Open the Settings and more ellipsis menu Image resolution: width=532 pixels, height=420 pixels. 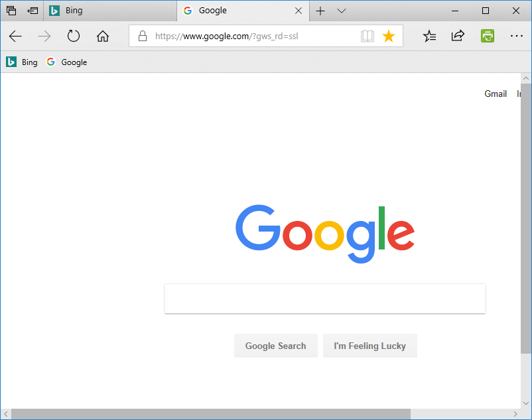(x=516, y=36)
